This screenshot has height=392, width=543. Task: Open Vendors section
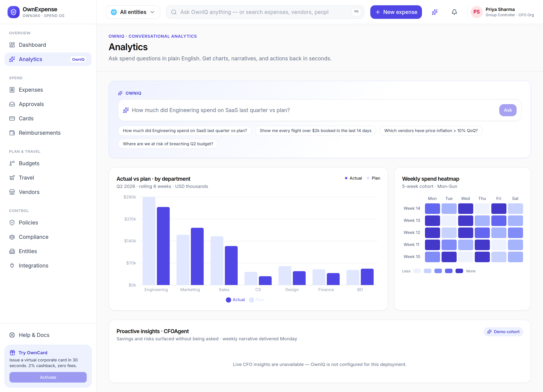48,192
